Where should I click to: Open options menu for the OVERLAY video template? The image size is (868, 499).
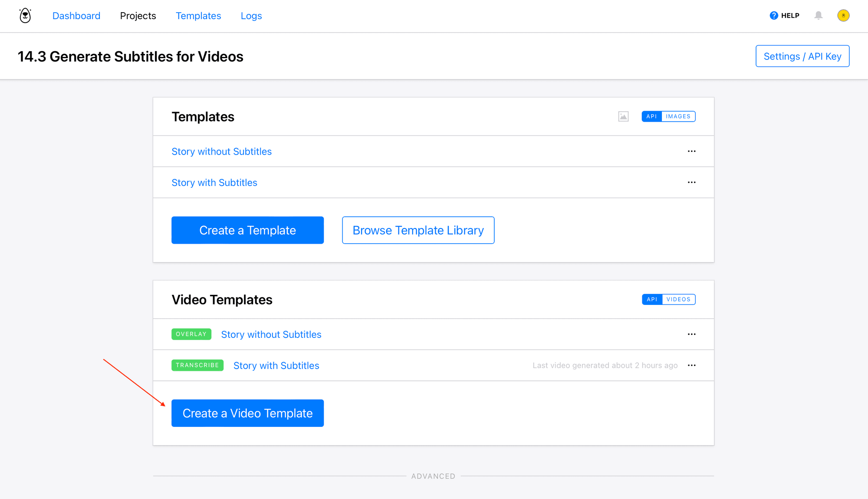pos(691,334)
